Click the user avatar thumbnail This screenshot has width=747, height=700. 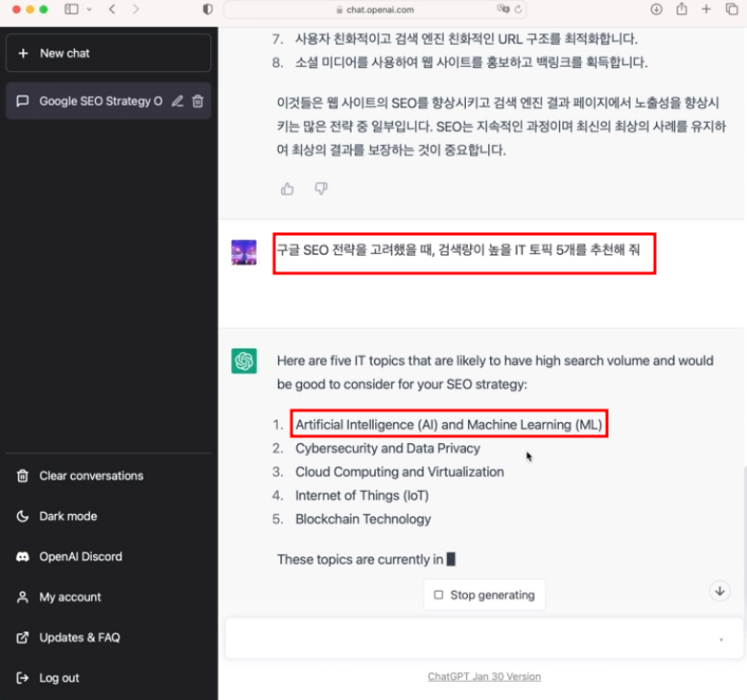pos(244,252)
